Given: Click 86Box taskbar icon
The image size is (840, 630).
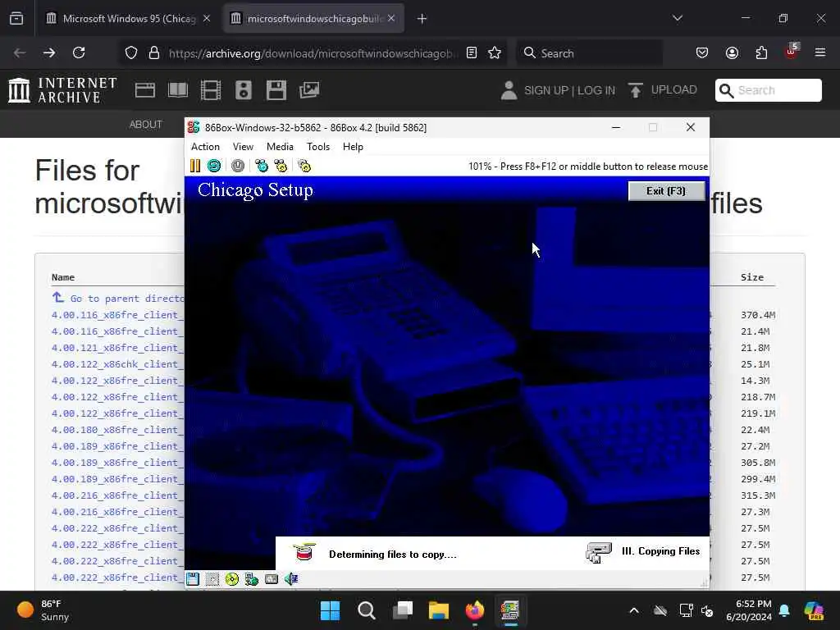Looking at the screenshot, I should [x=510, y=610].
